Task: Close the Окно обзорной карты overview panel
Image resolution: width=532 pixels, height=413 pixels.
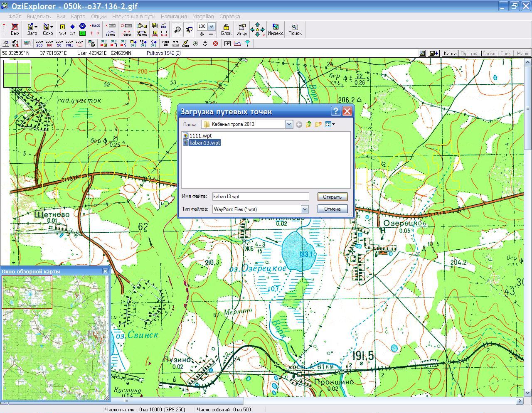Action: pyautogui.click(x=105, y=271)
